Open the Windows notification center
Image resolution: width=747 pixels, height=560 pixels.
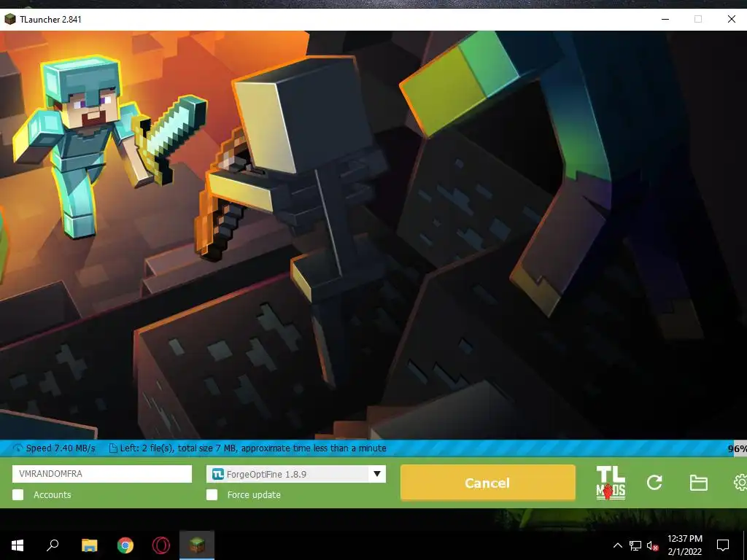[723, 545]
